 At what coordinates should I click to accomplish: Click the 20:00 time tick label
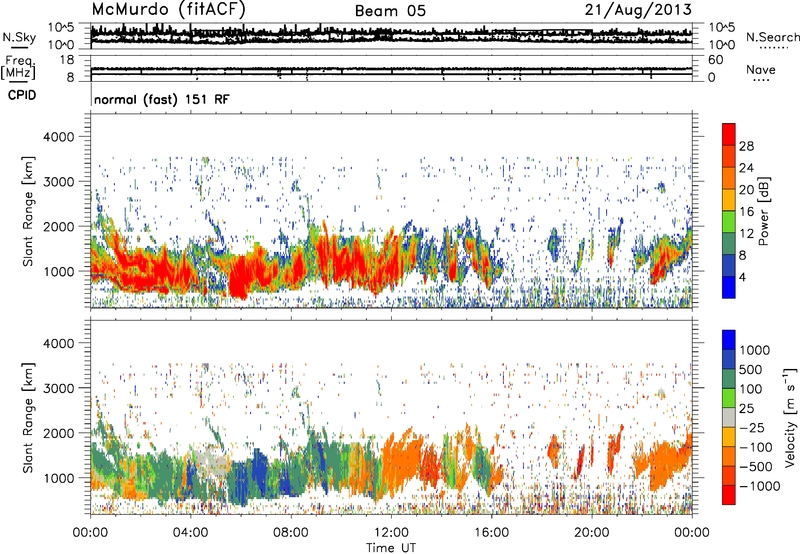(592, 533)
